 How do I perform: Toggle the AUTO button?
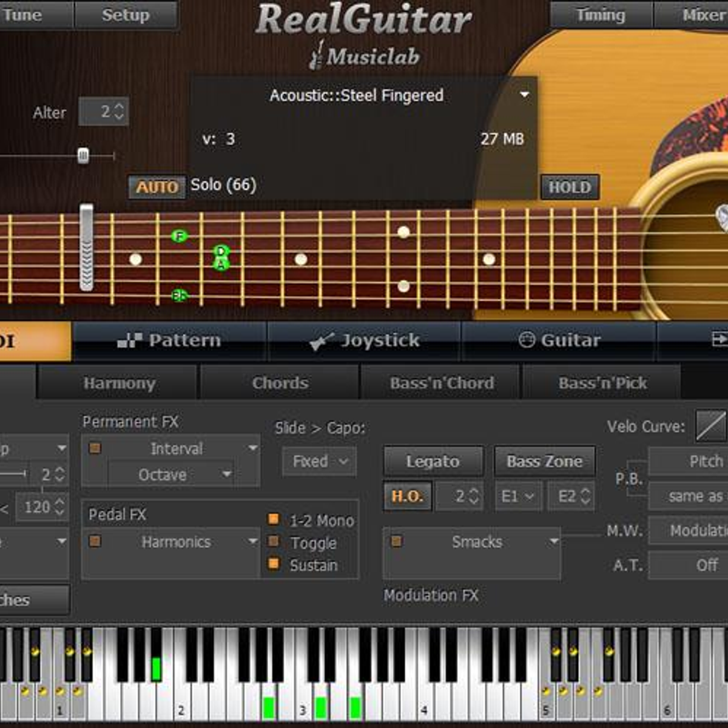(x=157, y=187)
